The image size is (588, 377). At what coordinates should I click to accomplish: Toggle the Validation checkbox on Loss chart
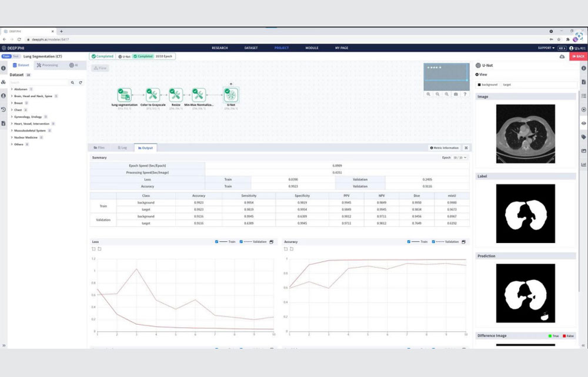click(x=241, y=242)
